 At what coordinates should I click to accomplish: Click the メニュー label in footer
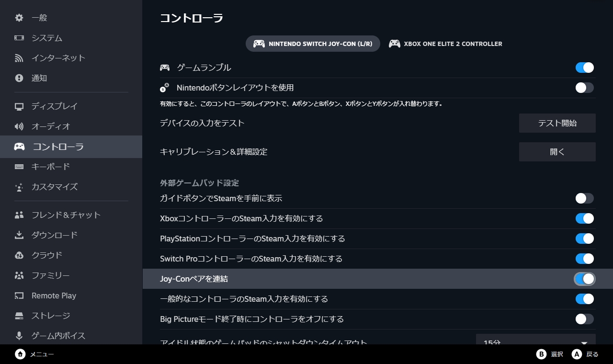42,354
